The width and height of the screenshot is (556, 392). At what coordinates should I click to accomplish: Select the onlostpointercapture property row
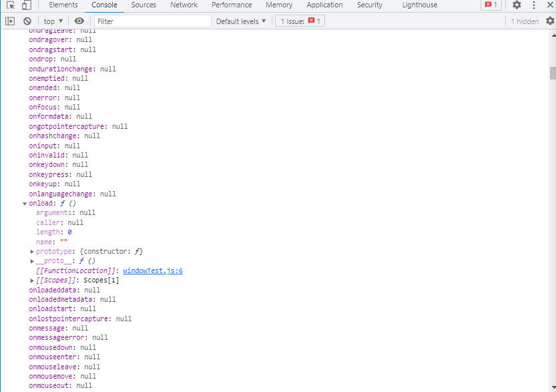[80, 319]
